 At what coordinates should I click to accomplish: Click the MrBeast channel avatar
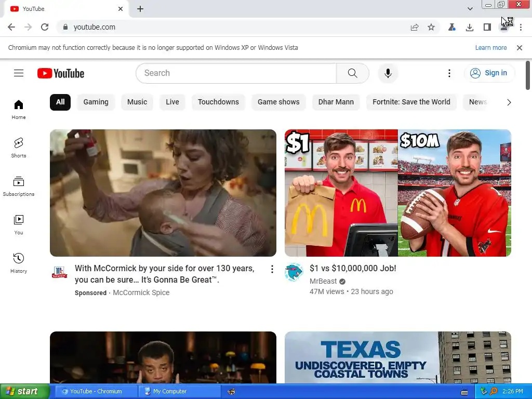point(294,272)
